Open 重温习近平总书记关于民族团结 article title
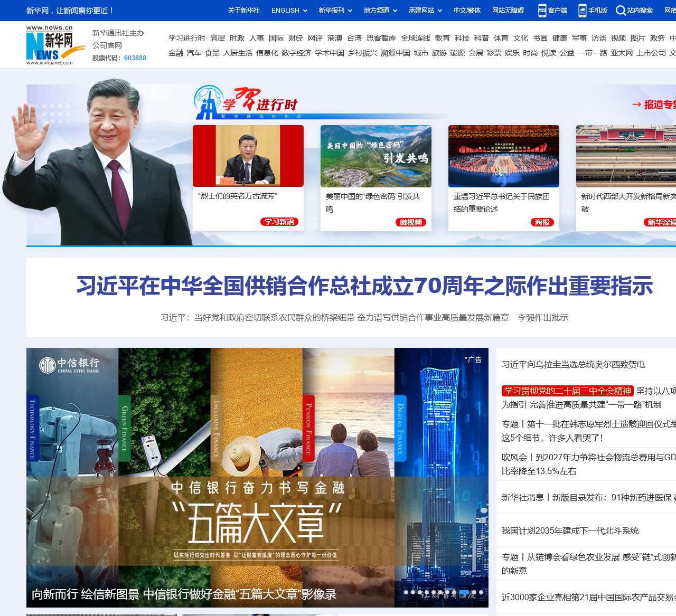This screenshot has height=616, width=676. 502,203
